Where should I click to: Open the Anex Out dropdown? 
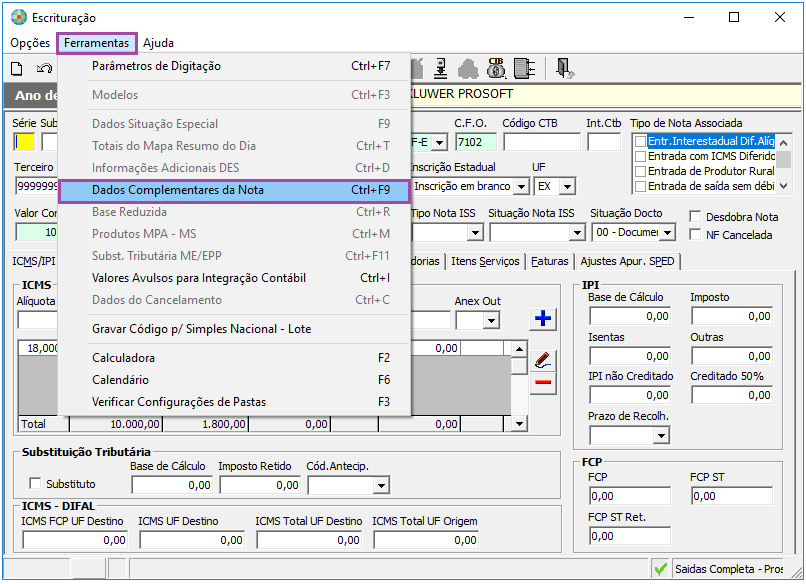click(x=491, y=321)
